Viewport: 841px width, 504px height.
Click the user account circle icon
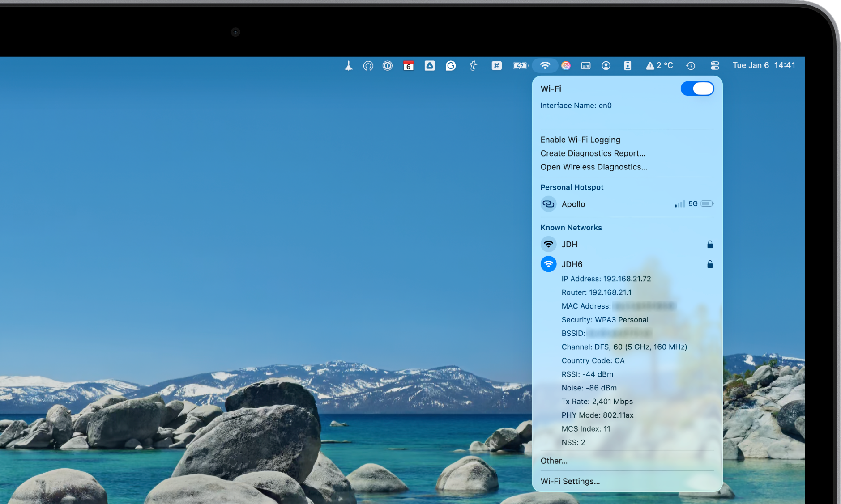606,66
